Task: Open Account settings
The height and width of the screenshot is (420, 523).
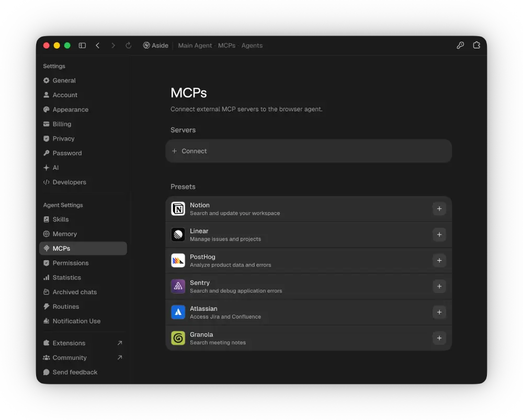Action: [83, 95]
